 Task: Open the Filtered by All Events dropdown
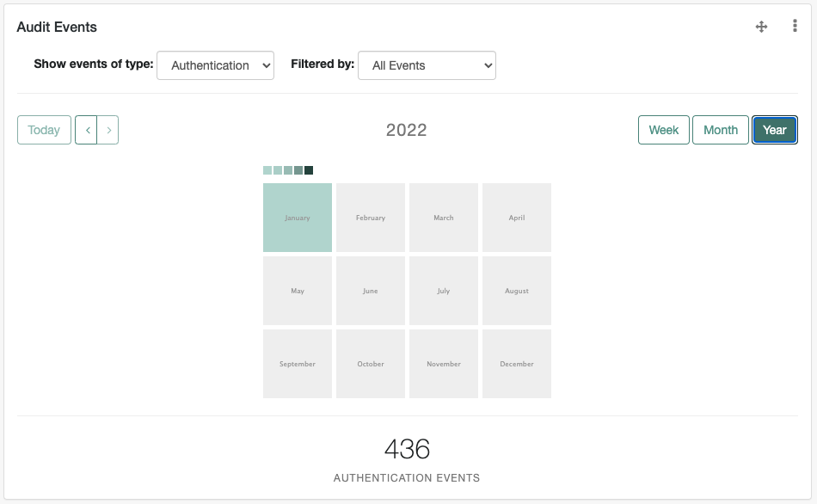[x=427, y=65]
